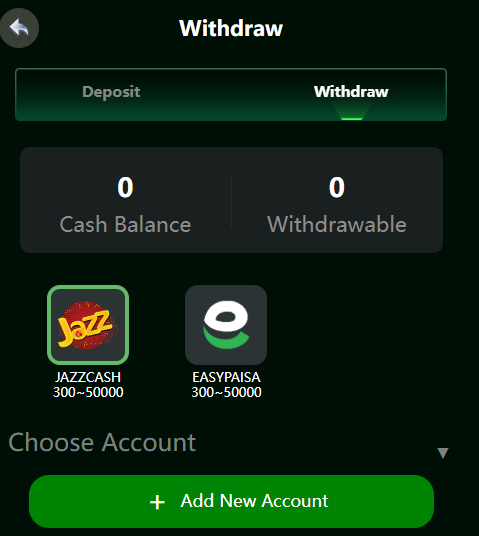Click the 300~50000 limit under JAZZCASH
The image size is (479, 536).
click(x=88, y=392)
